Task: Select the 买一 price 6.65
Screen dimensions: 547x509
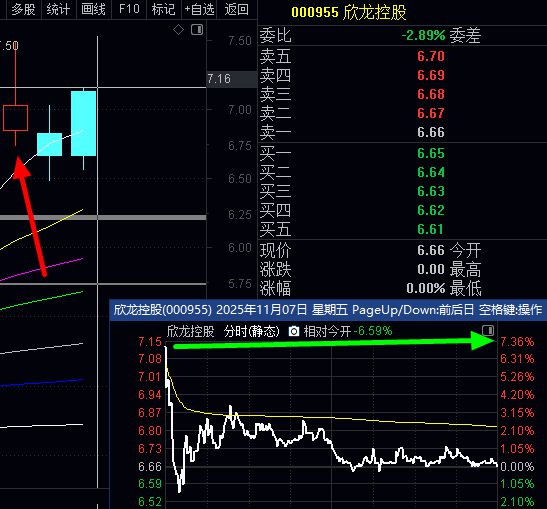Action: 431,153
